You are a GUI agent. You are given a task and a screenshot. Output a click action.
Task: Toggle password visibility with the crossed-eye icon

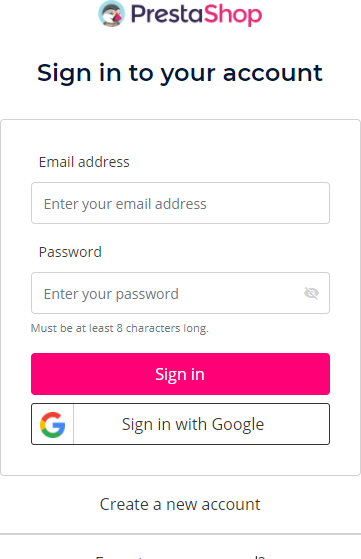point(311,293)
